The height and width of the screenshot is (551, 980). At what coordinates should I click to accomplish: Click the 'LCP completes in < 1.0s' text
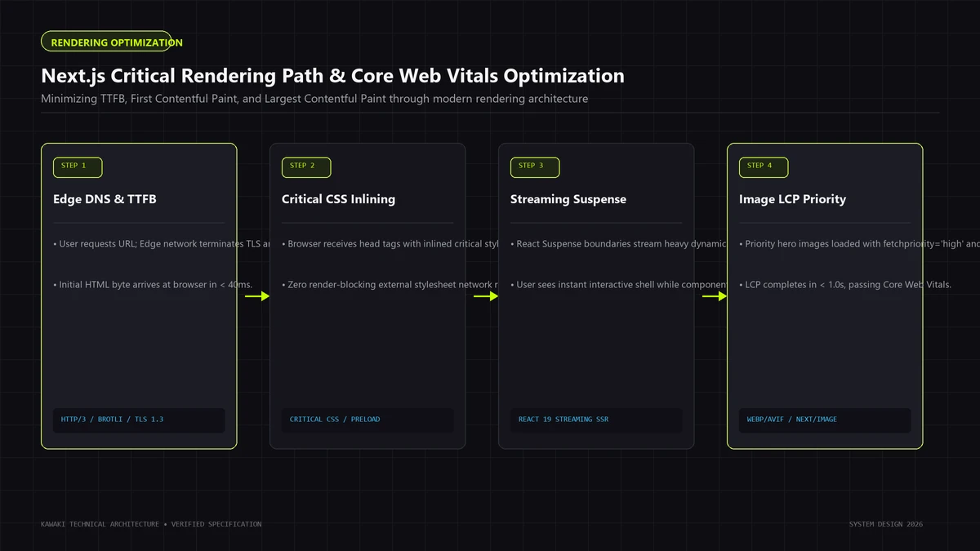tap(845, 285)
